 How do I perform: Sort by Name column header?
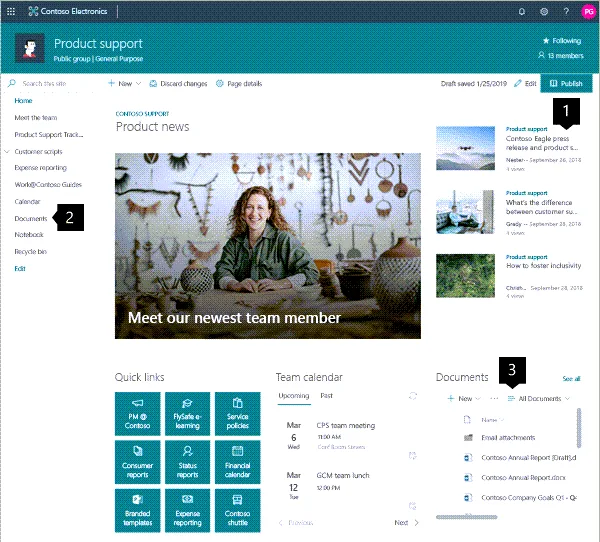tap(492, 420)
